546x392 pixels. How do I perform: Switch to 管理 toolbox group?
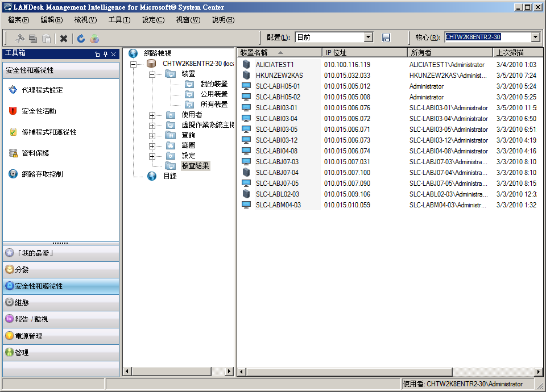[x=61, y=352]
